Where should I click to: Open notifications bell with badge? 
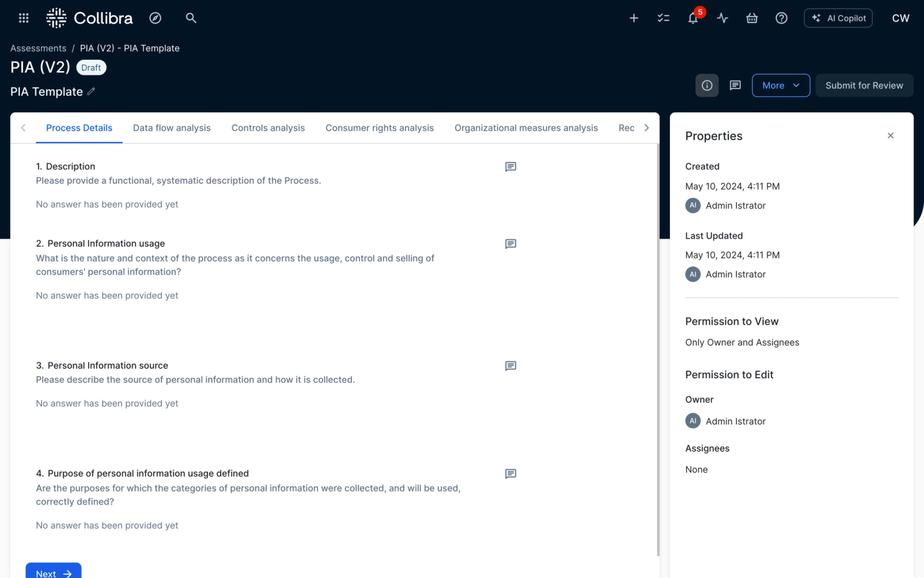point(693,18)
